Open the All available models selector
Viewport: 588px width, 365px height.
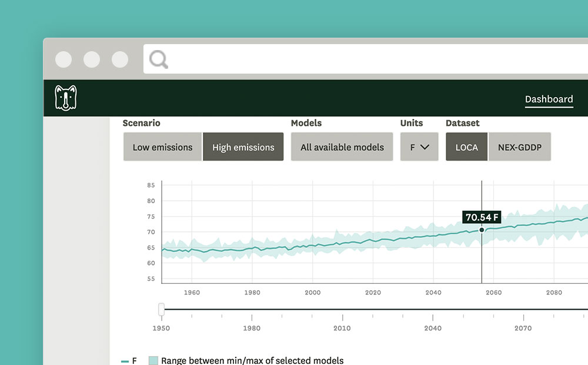pos(342,147)
